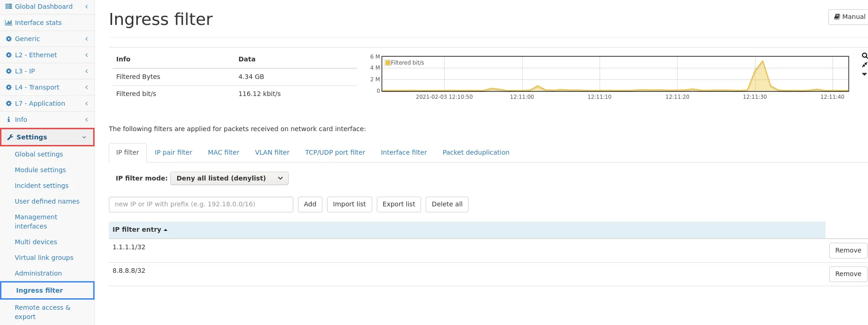Click the magnifier zoom icon beside the chart
Screen dimensions: 868x325
[x=864, y=56]
